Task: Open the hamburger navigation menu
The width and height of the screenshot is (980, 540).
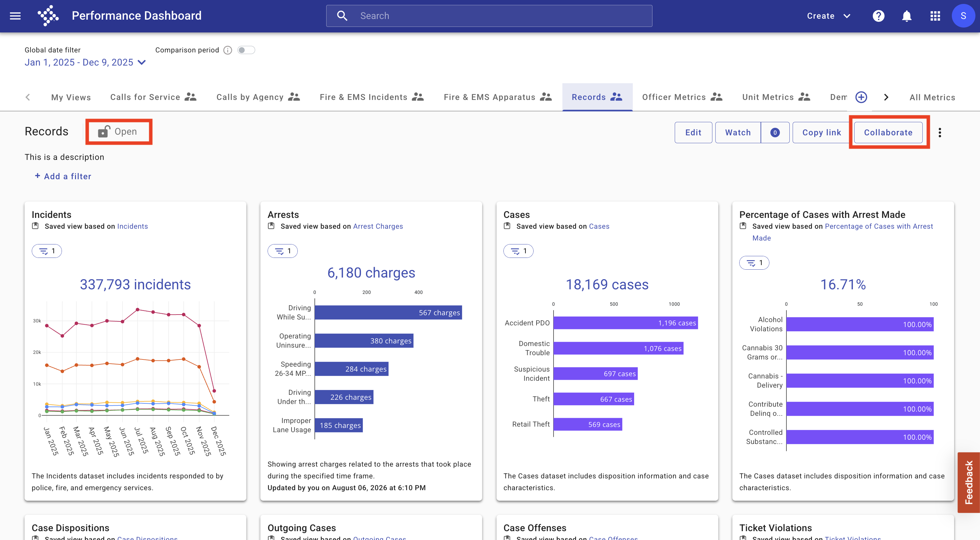Action: pyautogui.click(x=15, y=16)
